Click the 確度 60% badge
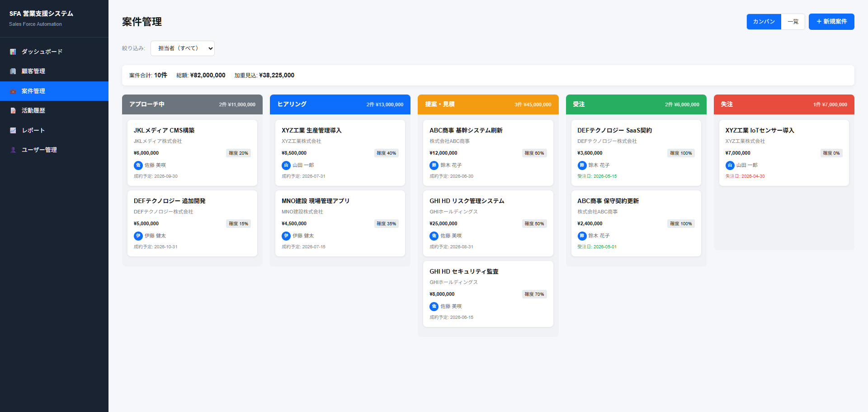This screenshot has width=868, height=412. (x=534, y=153)
